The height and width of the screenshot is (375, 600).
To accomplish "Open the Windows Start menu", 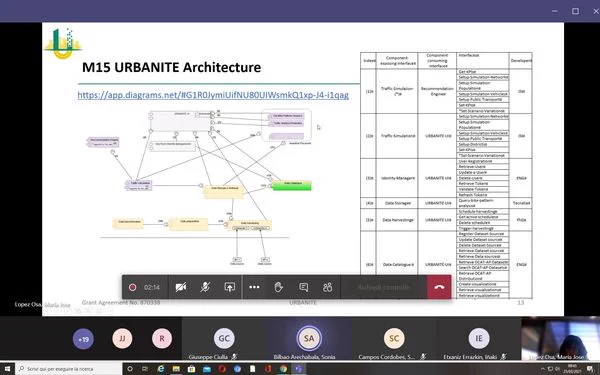I will tap(7, 369).
